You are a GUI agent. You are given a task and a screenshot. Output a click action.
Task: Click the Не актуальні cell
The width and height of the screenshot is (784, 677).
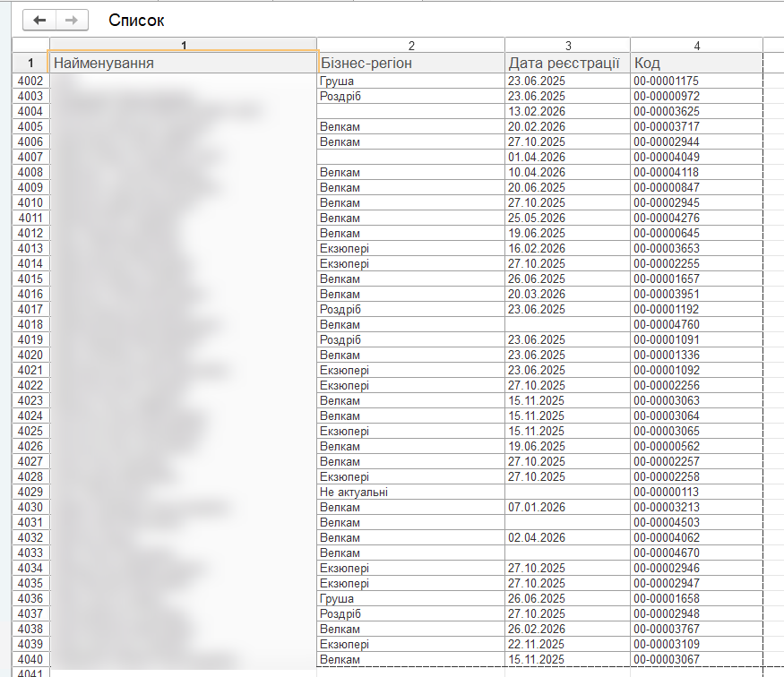(x=411, y=493)
